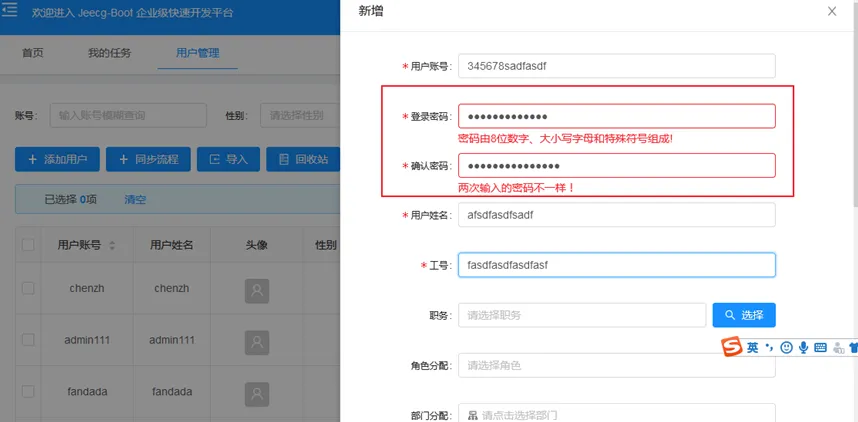Select the checkbox for row admin111
Viewport: 858px width, 422px height.
[28, 340]
